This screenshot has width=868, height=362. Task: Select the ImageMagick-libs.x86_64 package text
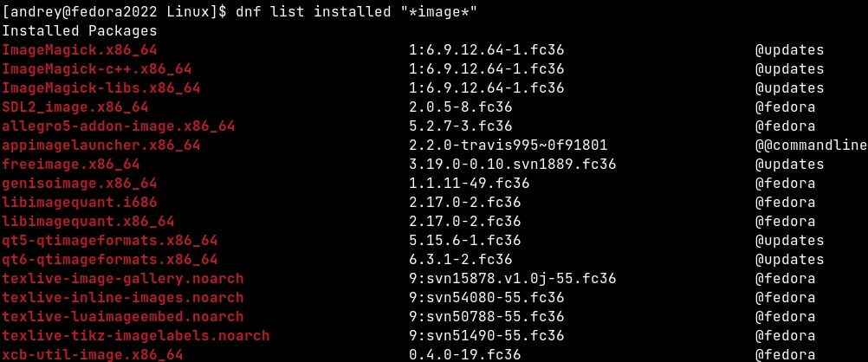(101, 88)
